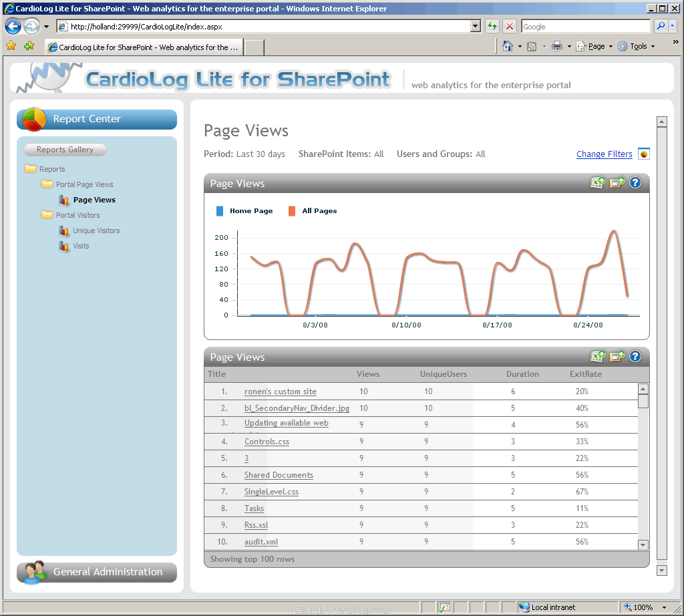The width and height of the screenshot is (684, 616).
Task: Open help for the Page Views table
Action: (x=635, y=356)
